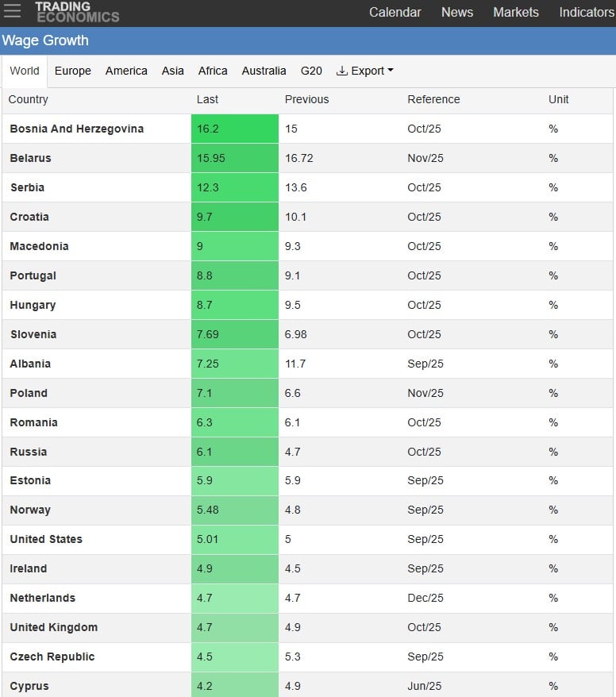Click the Trading Economics logo
The height and width of the screenshot is (697, 616).
tap(76, 12)
